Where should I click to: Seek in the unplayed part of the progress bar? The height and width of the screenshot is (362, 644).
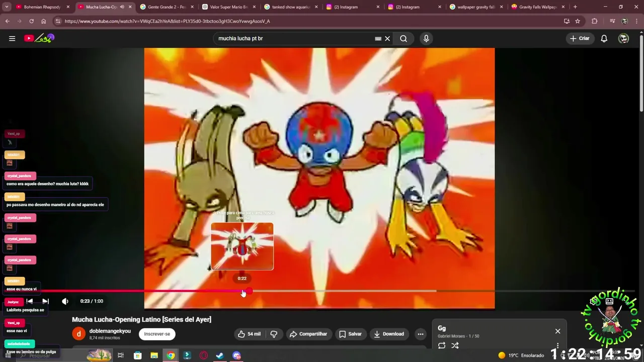[x=443, y=291]
